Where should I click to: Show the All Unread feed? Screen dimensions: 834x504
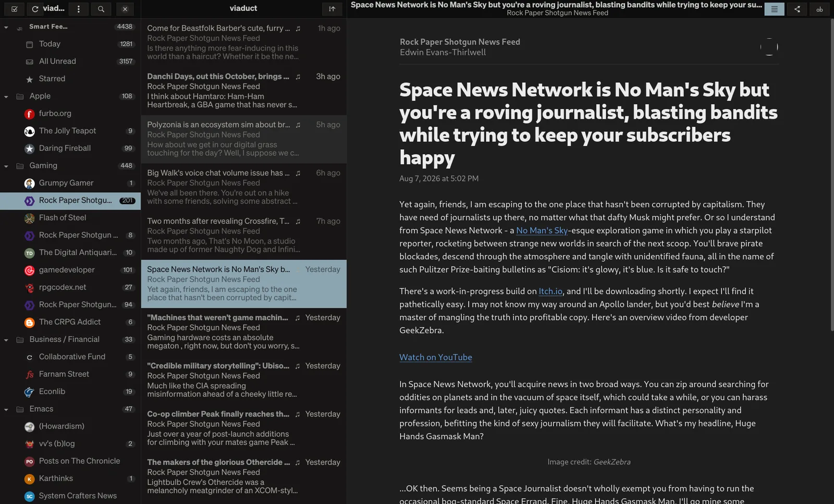pos(70,61)
